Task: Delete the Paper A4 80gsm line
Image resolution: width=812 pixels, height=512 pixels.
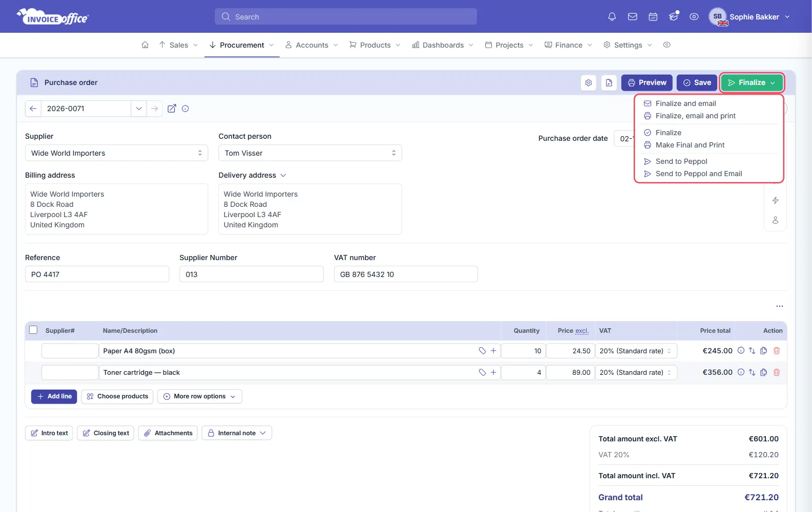Action: click(777, 351)
